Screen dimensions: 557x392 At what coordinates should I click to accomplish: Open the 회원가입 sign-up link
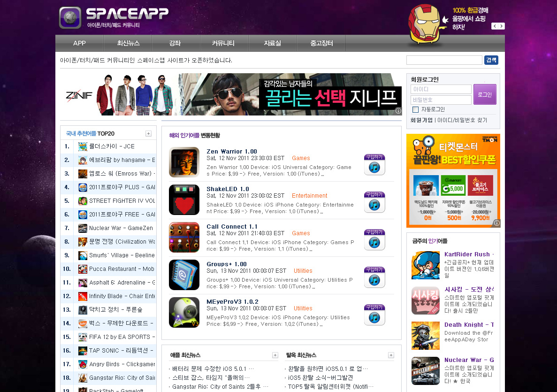point(421,120)
